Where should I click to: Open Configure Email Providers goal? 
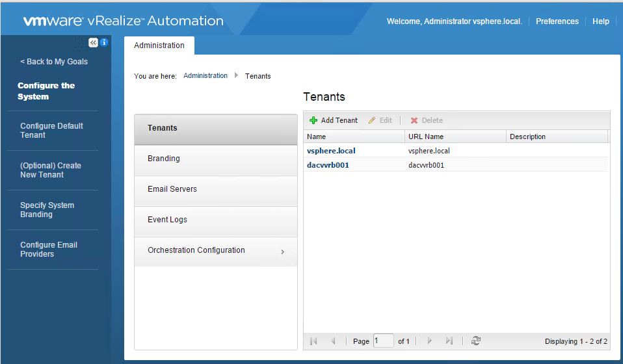tap(49, 250)
